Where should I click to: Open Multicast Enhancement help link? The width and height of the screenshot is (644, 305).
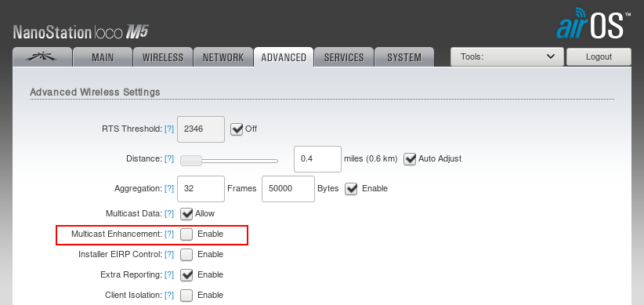169,234
